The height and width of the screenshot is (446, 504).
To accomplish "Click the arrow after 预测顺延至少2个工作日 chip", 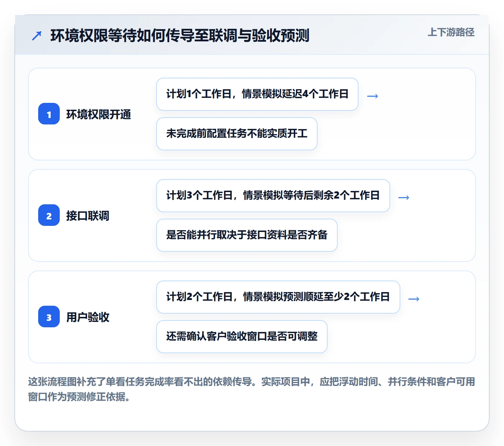I will [414, 299].
